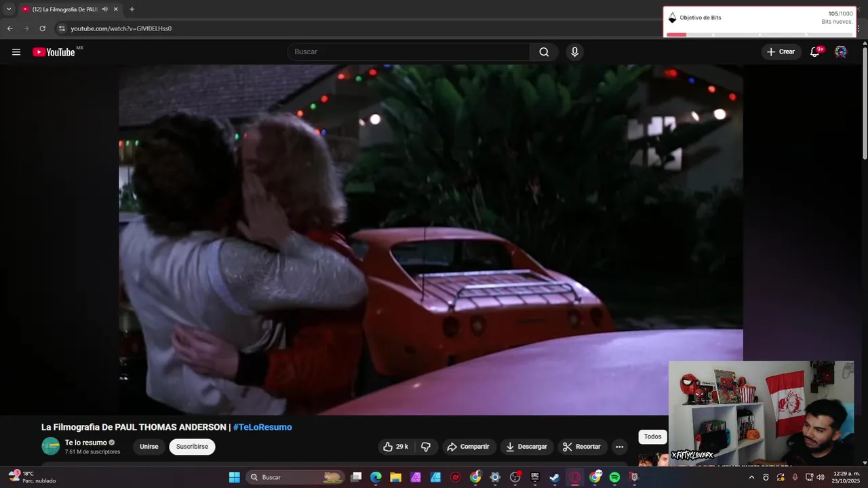The width and height of the screenshot is (868, 488).
Task: Click the Unirse join button
Action: (149, 447)
